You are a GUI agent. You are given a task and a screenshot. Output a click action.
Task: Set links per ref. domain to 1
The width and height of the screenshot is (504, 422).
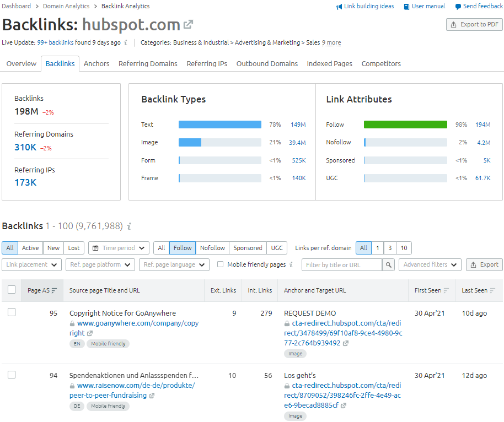pos(378,248)
